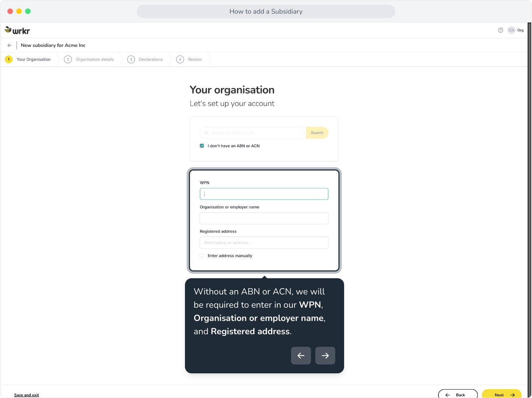
Task: Click the wrkr bee logo
Action: (17, 31)
